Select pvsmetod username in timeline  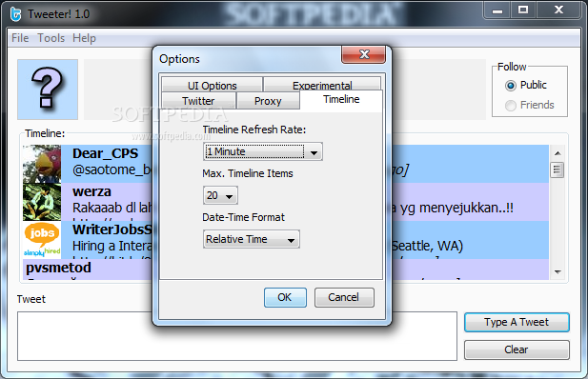[58, 268]
